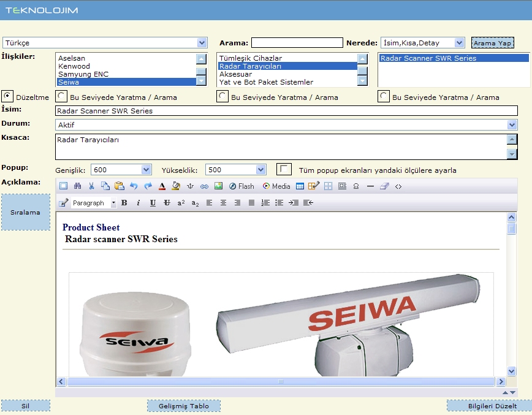Click the Sıralama button
This screenshot has width=532, height=415.
coord(26,213)
